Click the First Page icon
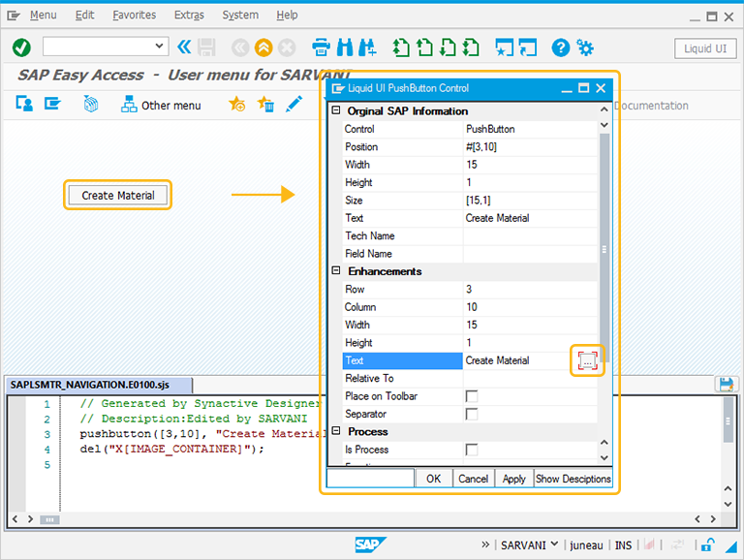Viewport: 744px width, 560px height. point(401,47)
